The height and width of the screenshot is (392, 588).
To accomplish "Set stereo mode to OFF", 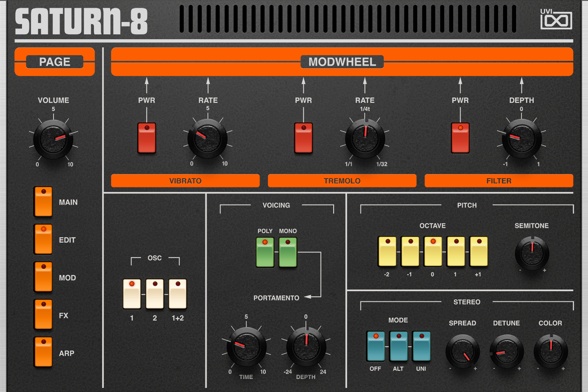I will pos(376,346).
